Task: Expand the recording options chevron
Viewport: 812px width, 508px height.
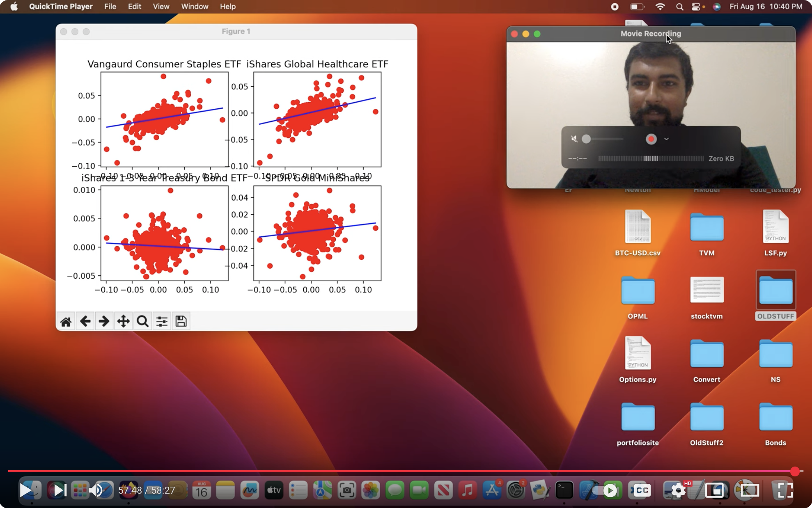Action: 667,139
